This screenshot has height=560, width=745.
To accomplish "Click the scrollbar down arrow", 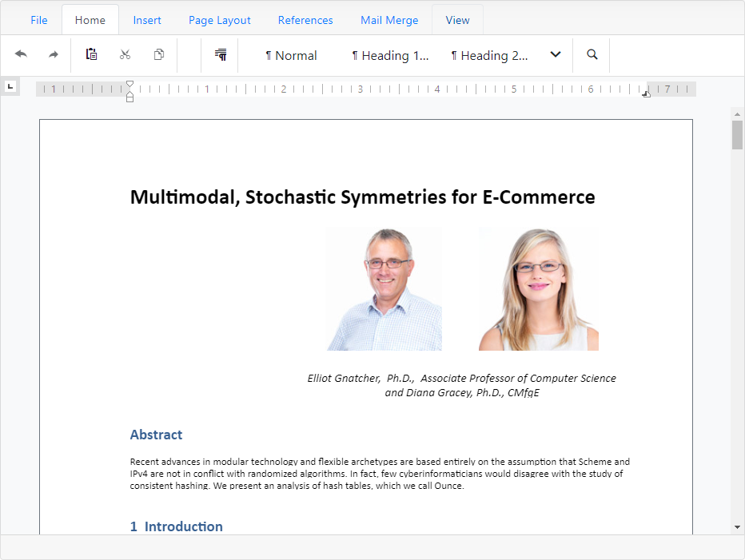I will coord(737,526).
